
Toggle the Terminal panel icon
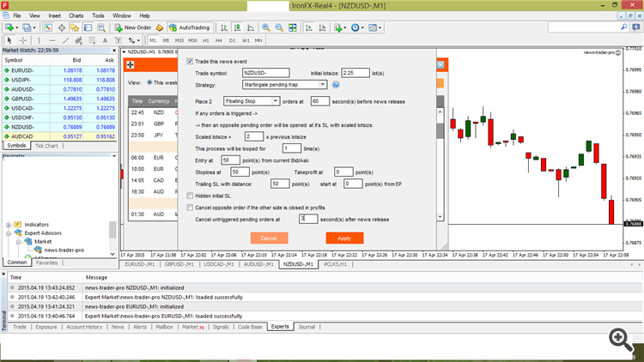[x=88, y=27]
